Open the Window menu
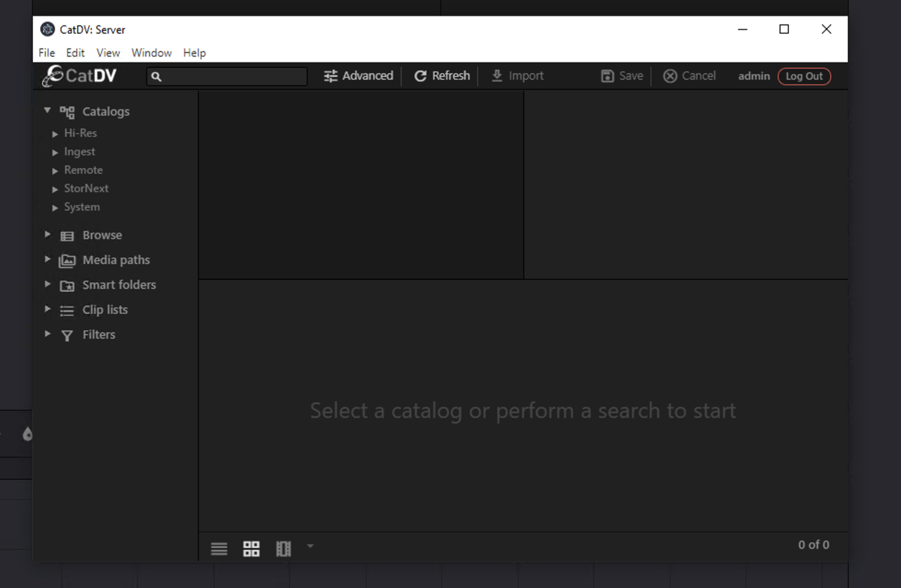The image size is (901, 588). click(151, 53)
